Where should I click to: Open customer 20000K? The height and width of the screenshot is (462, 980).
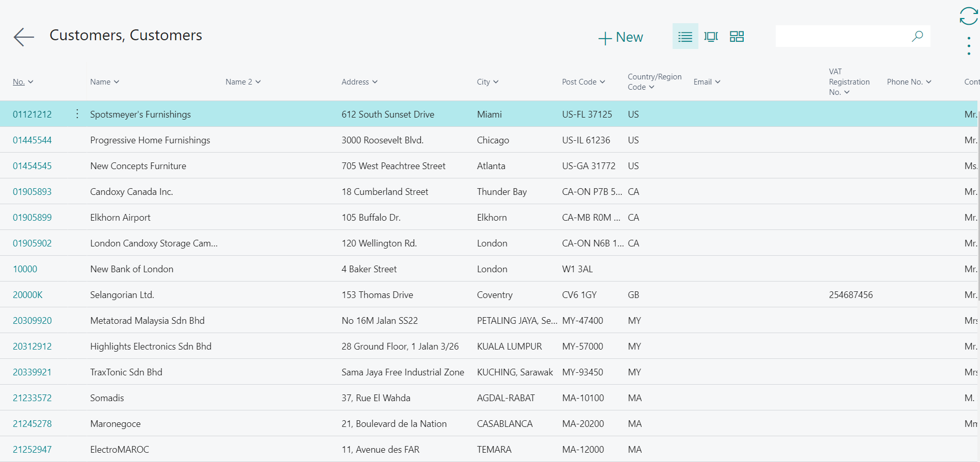pos(28,295)
